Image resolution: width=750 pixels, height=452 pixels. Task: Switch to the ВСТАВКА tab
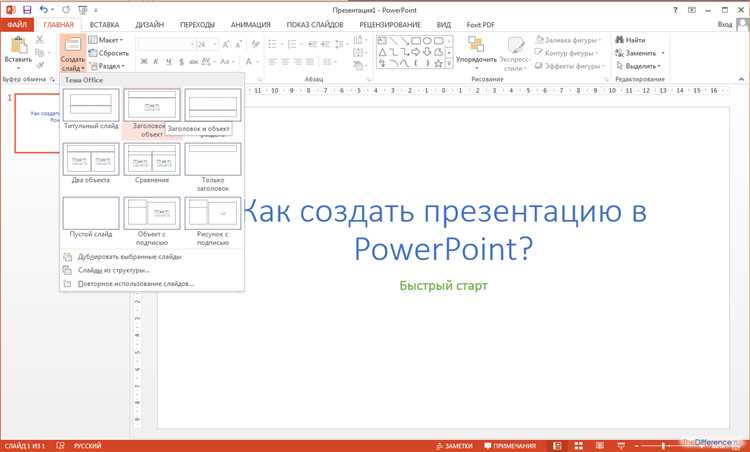(104, 24)
